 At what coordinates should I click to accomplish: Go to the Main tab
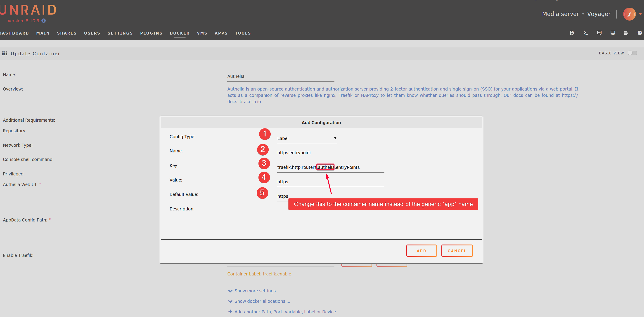[43, 33]
